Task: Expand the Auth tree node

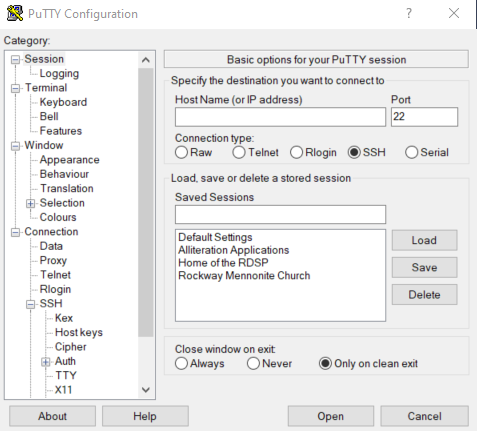Action: (x=46, y=362)
